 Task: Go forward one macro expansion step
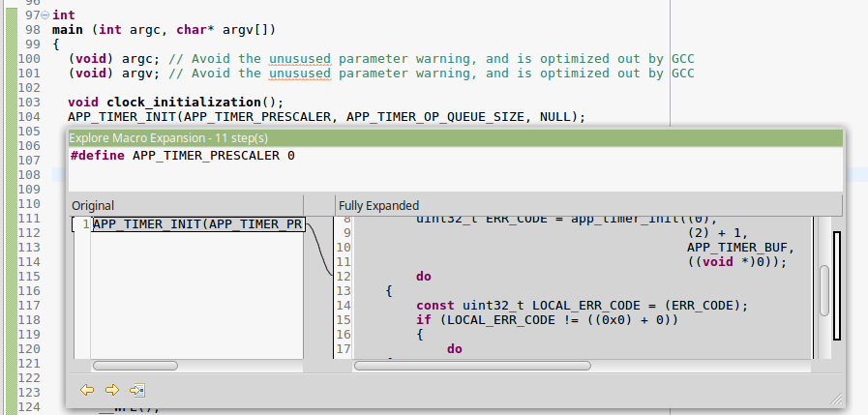click(x=112, y=390)
